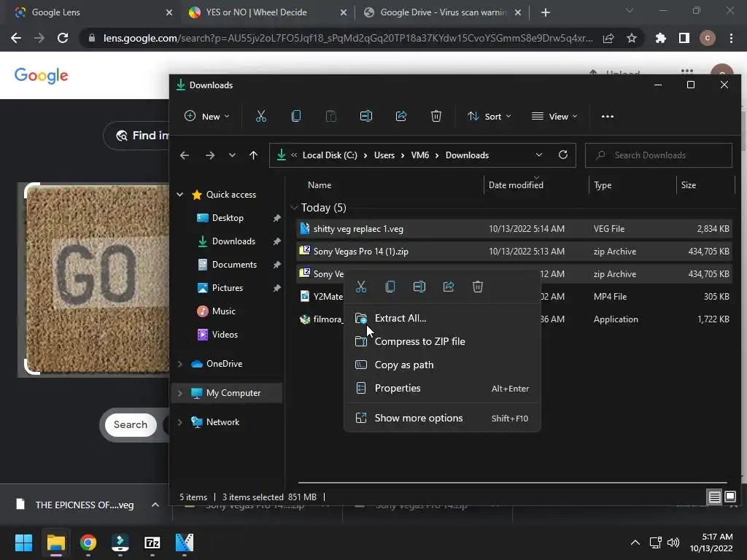Go back in File Explorer navigation
Screen dimensions: 747x560
(x=185, y=155)
